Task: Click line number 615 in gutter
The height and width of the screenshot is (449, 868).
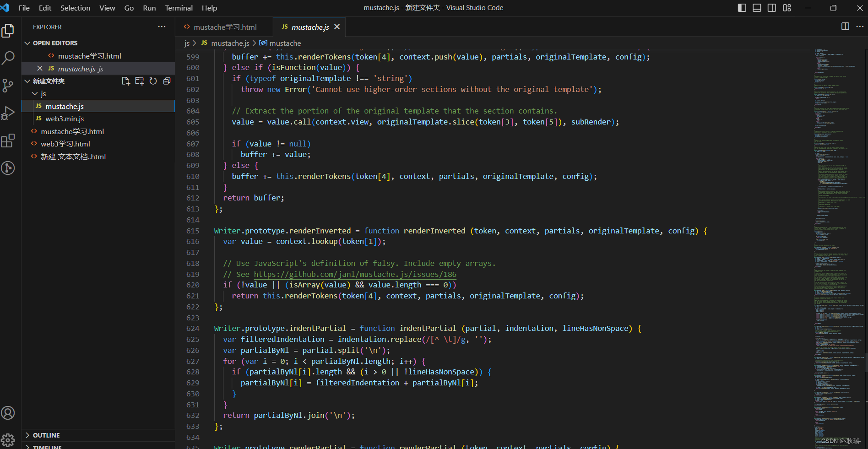Action: point(193,231)
